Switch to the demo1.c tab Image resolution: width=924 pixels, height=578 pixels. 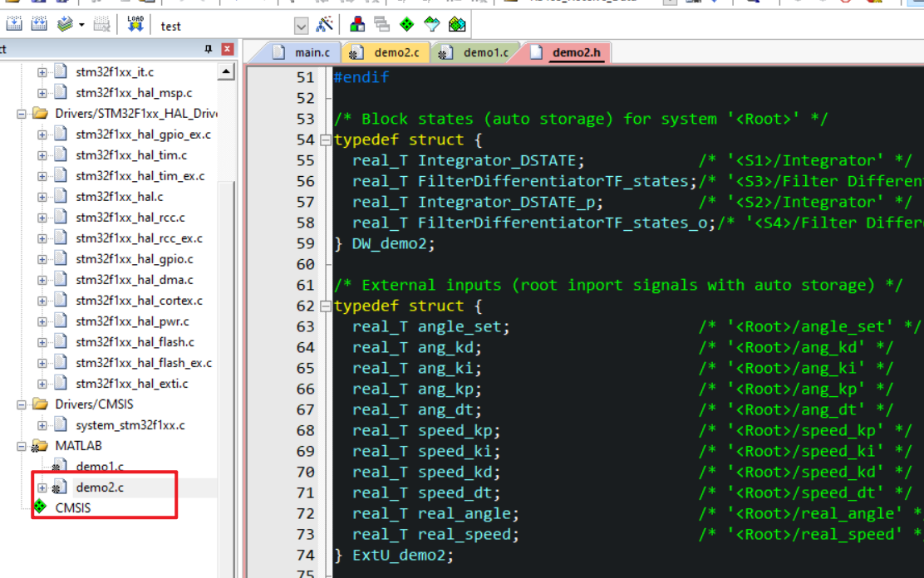coord(474,52)
